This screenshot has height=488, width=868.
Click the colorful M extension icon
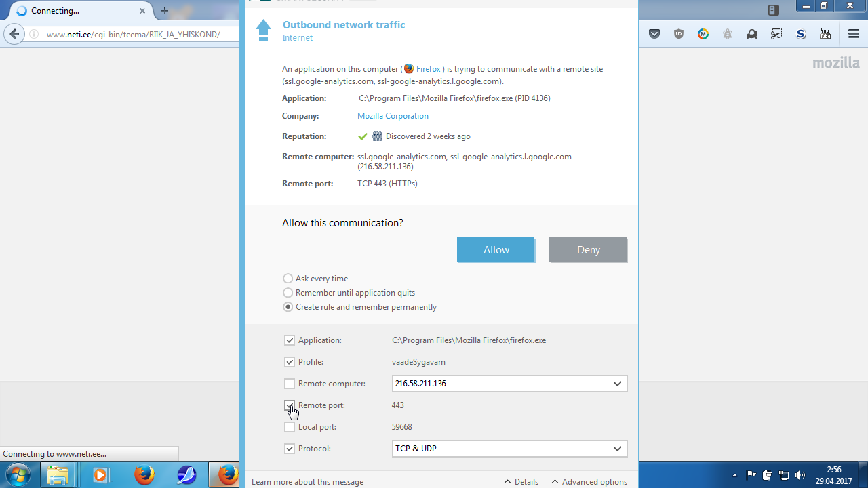tap(703, 34)
